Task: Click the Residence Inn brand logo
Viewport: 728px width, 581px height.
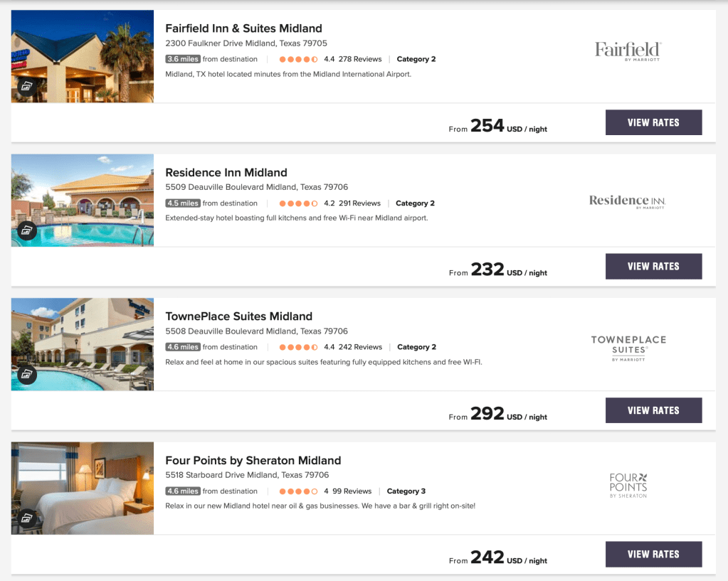Action: tap(627, 201)
